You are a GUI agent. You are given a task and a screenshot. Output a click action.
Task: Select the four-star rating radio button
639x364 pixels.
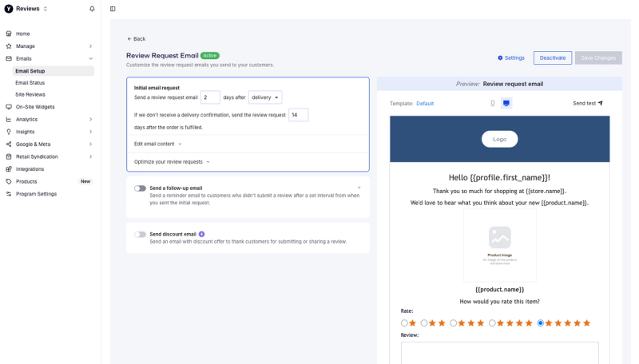[492, 322]
